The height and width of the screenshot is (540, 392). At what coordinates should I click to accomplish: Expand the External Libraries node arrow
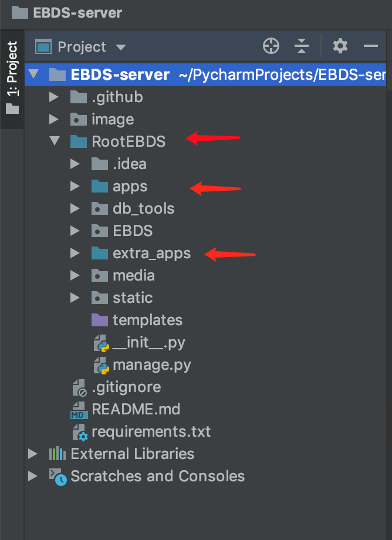(x=32, y=454)
